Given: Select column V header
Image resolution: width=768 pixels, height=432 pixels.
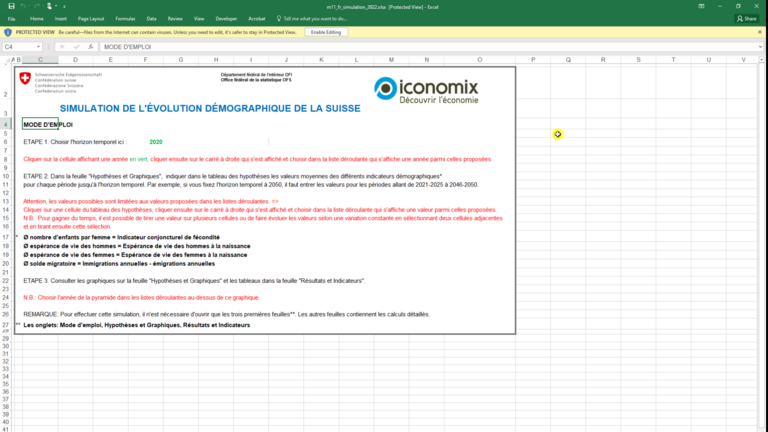Looking at the screenshot, I should point(744,60).
